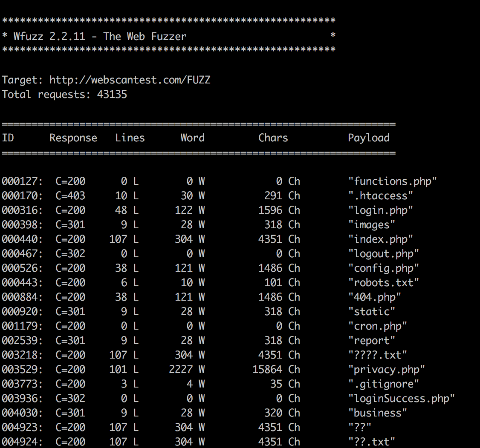Click the ID column header
Screen dimensions: 480x448
8,138
